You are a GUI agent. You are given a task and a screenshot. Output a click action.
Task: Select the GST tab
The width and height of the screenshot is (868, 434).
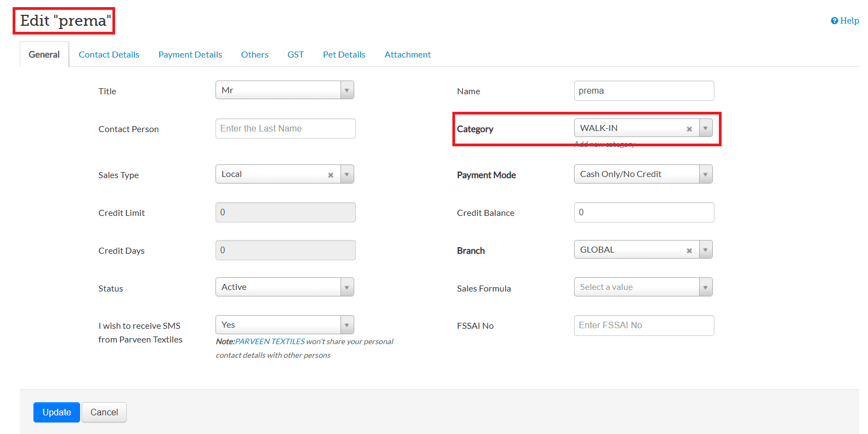pos(296,55)
